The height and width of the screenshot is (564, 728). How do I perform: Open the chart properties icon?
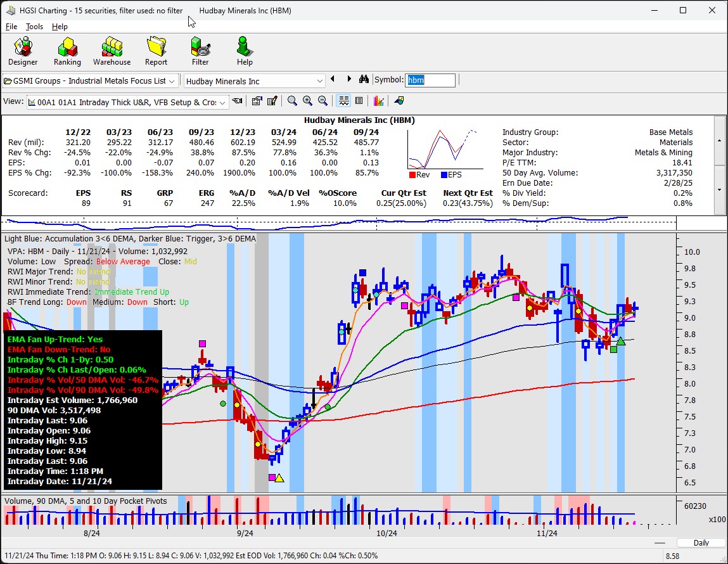click(257, 101)
